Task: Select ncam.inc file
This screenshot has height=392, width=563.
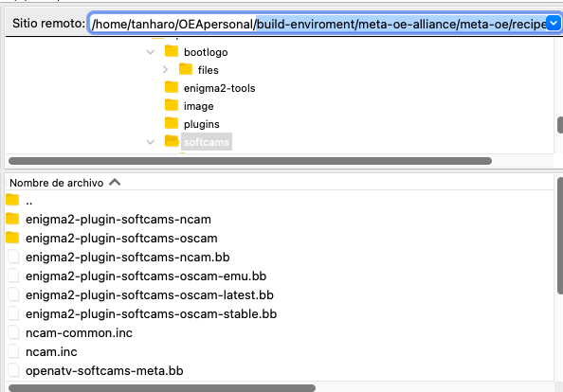Action: point(51,352)
